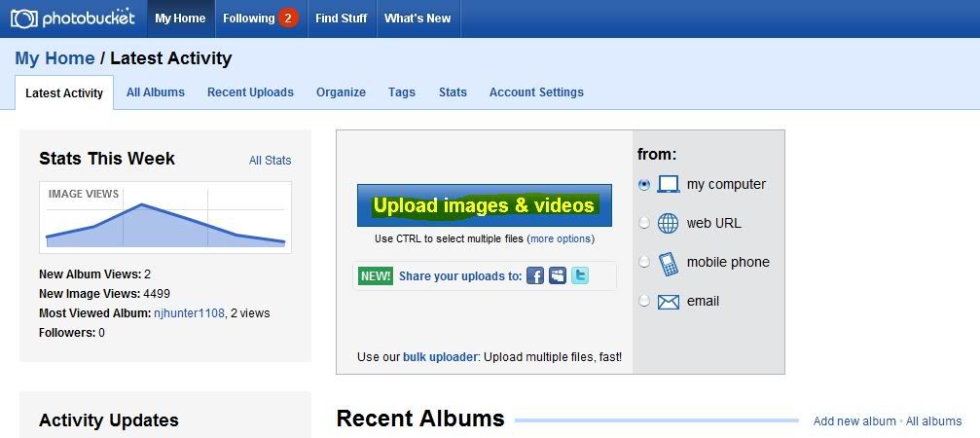
Task: Click the my computer monitor icon
Action: (x=669, y=184)
